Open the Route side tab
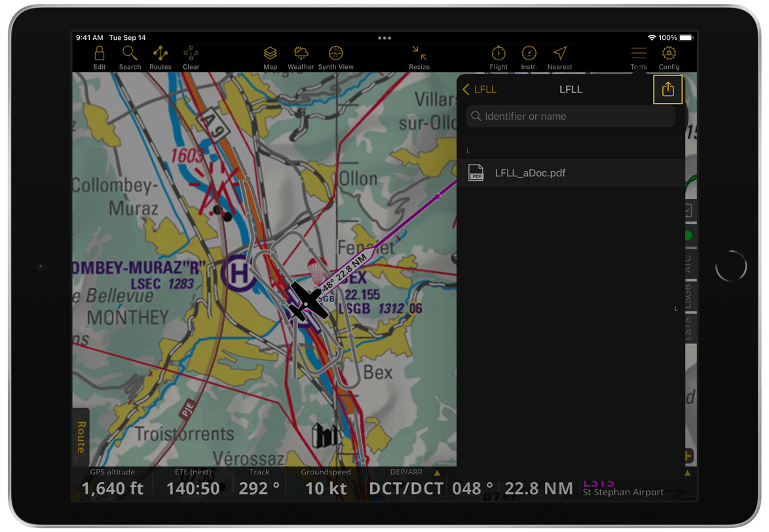Image resolution: width=769 pixels, height=532 pixels. pyautogui.click(x=81, y=436)
